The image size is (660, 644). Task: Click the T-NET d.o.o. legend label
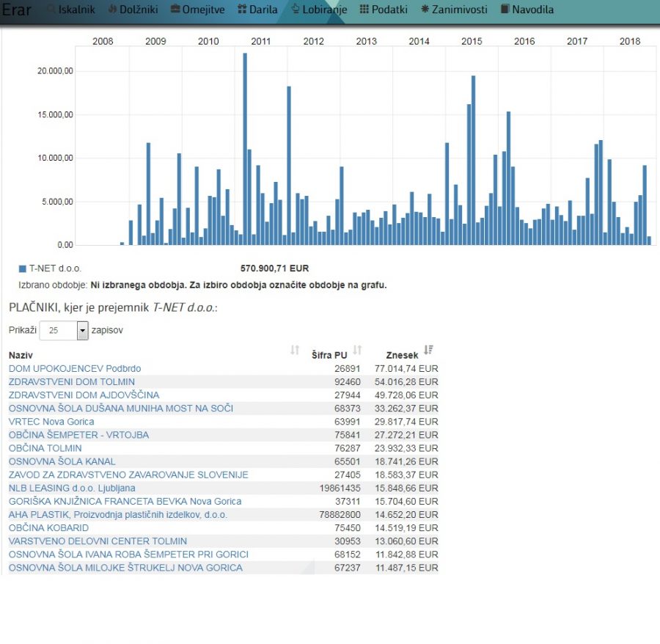pos(55,268)
